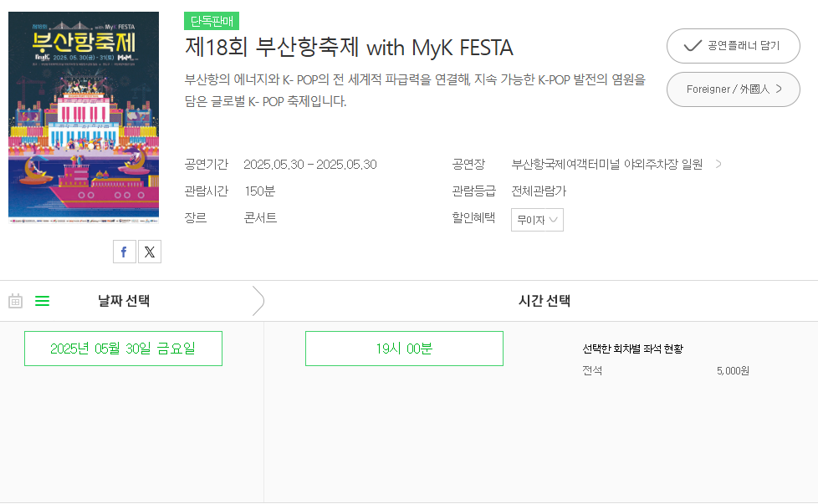Share the festival page on Facebook
Image resolution: width=818 pixels, height=504 pixels.
click(x=124, y=251)
